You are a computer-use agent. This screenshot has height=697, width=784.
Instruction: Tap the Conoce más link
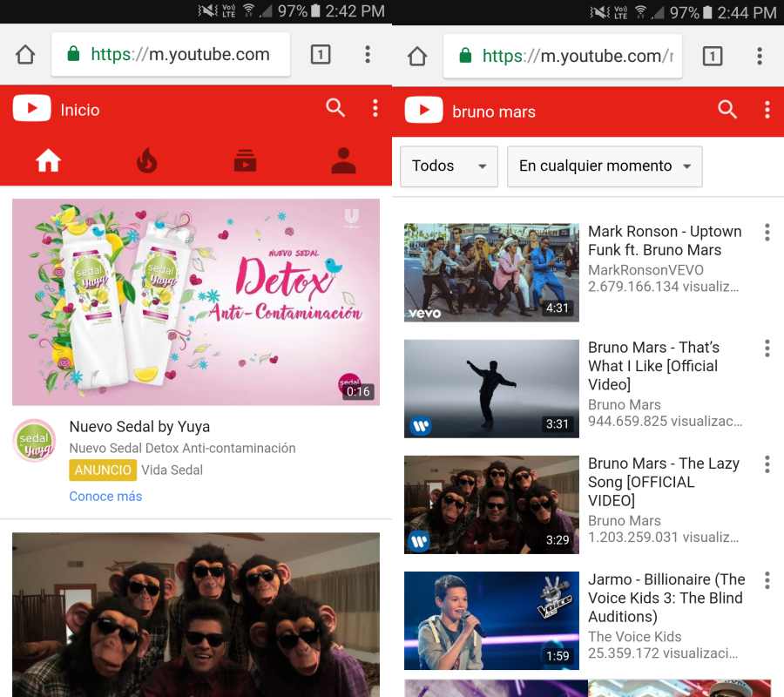point(105,496)
